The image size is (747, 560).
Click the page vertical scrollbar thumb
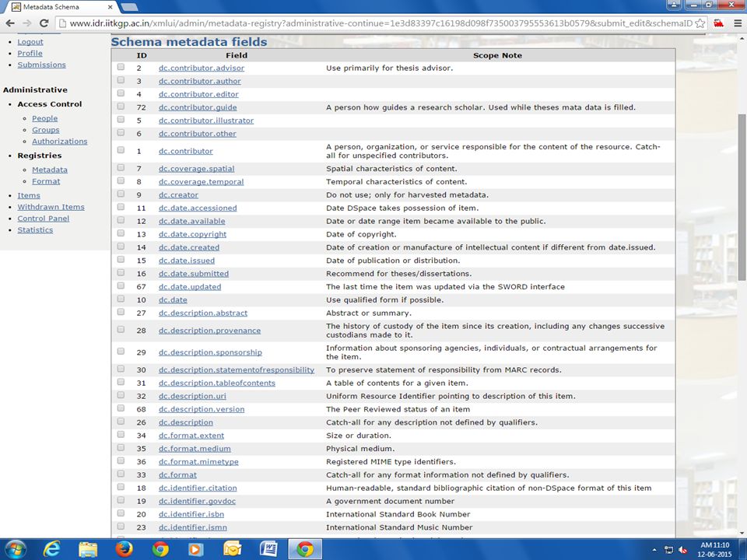click(742, 197)
